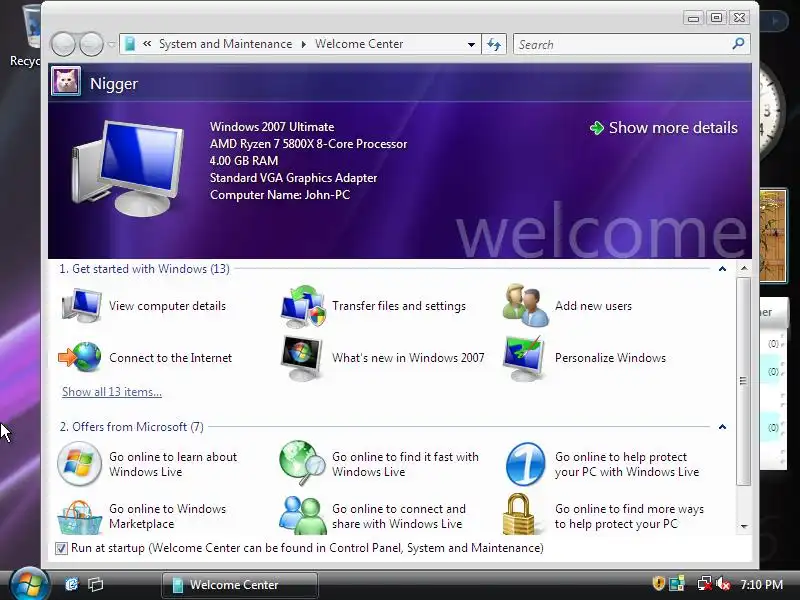Launch Internet Explorer from Quick Launch
The width and height of the screenshot is (800, 600).
tap(72, 584)
